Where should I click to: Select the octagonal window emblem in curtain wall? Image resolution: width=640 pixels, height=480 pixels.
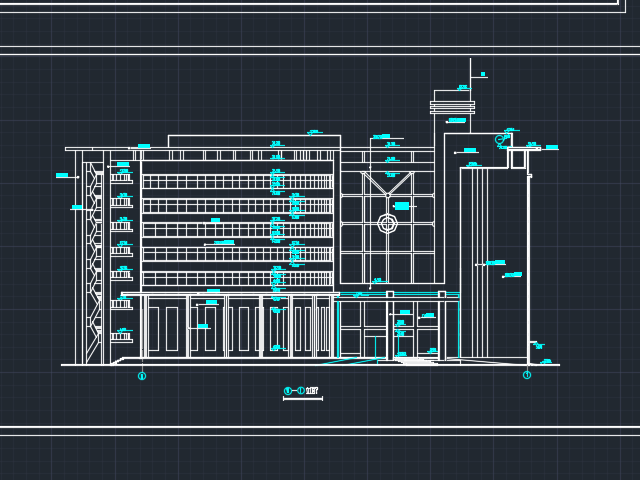[387, 223]
